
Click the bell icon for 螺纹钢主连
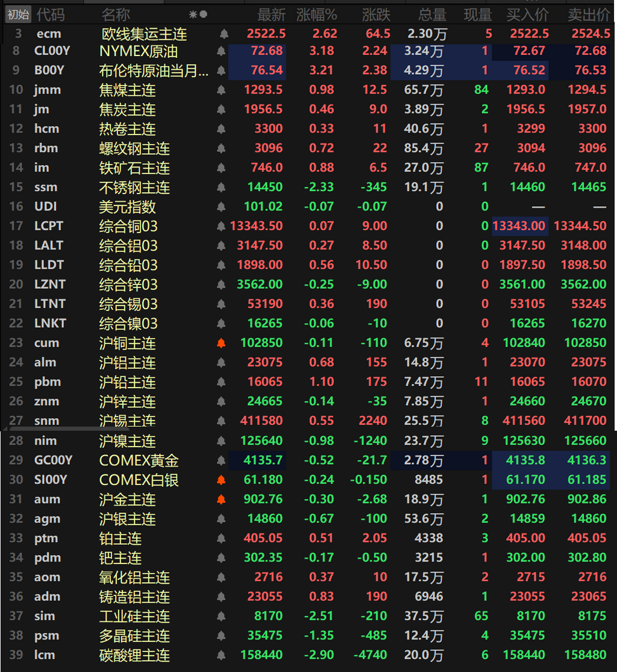[x=221, y=148]
